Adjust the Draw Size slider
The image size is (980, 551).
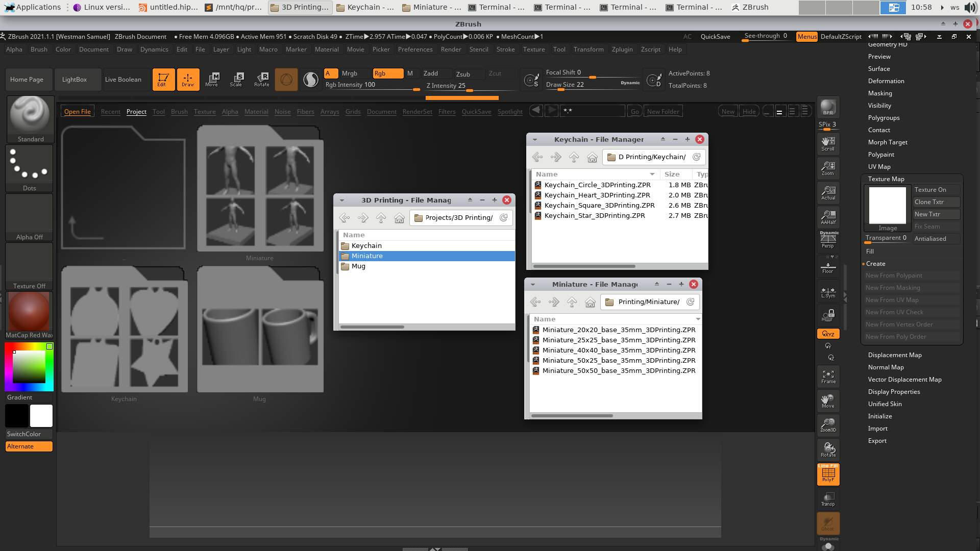pyautogui.click(x=593, y=85)
